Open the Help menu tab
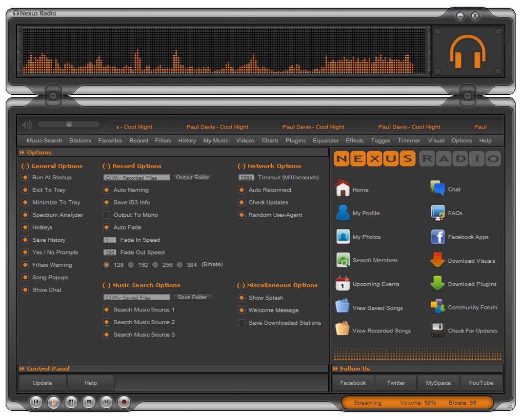This screenshot has height=420, width=523. coord(485,140)
